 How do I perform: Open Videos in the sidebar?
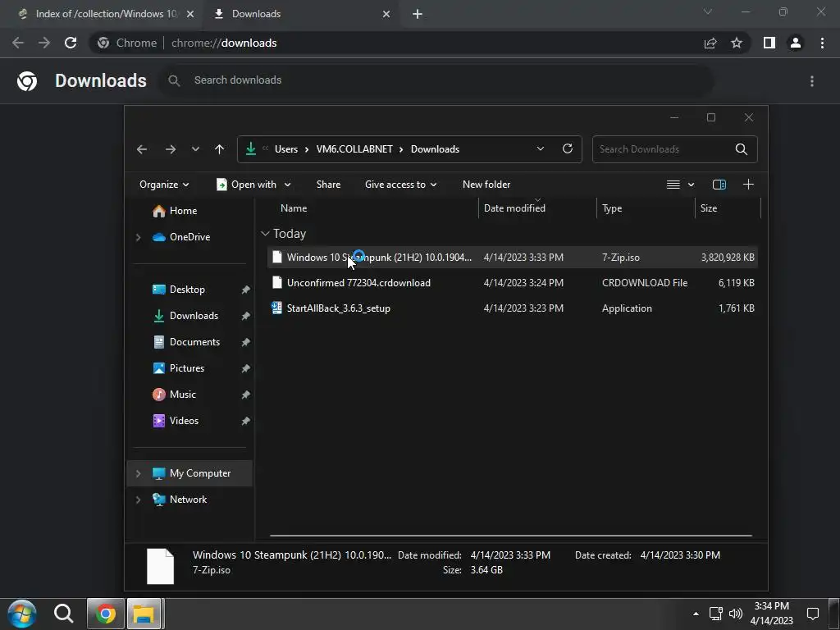click(x=184, y=421)
